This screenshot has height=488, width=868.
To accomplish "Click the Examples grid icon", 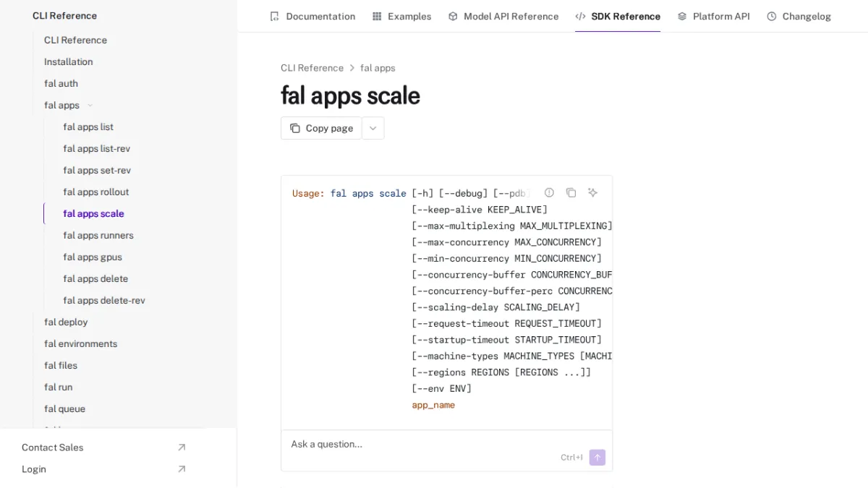I will click(377, 16).
